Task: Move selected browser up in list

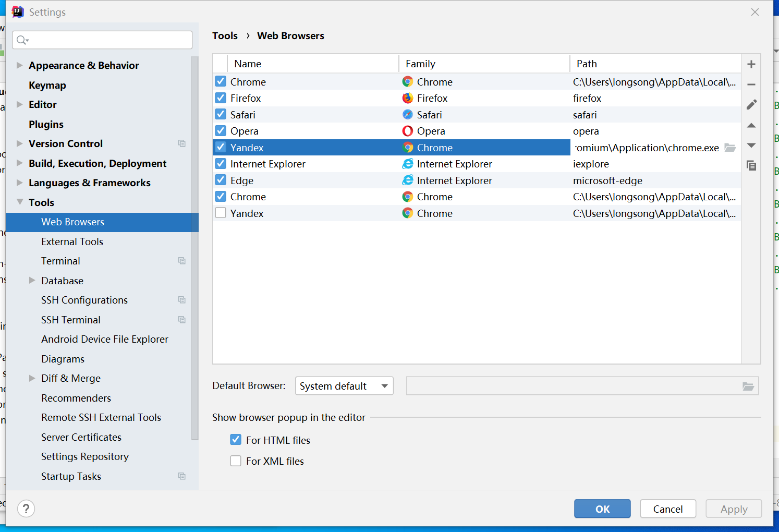Action: coord(751,125)
